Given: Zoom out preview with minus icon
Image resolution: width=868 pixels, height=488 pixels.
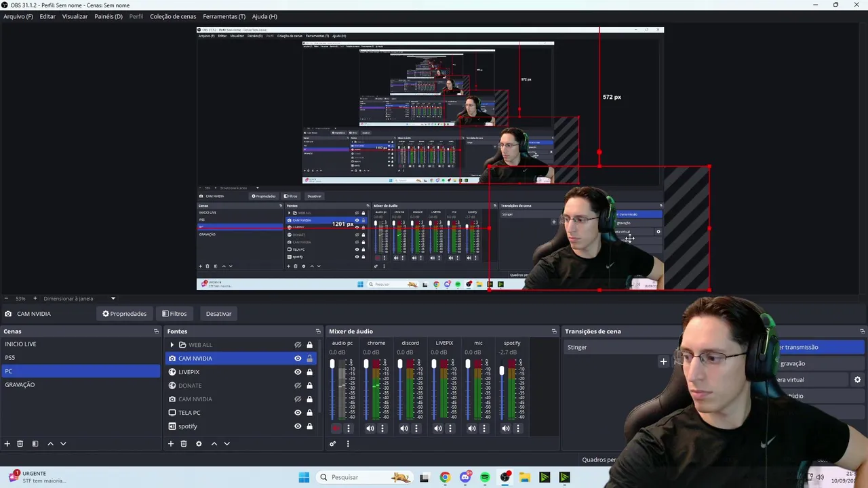Looking at the screenshot, I should point(7,298).
